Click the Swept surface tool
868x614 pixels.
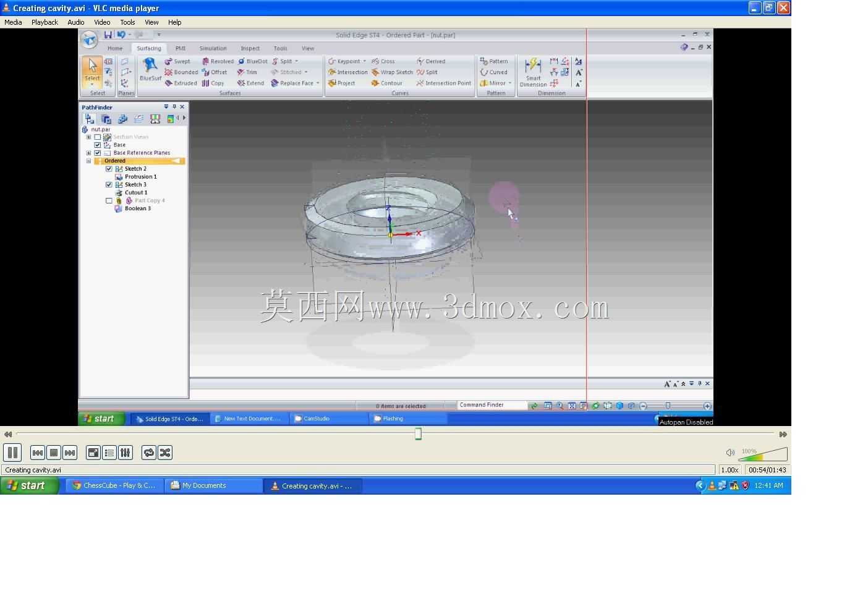(177, 61)
